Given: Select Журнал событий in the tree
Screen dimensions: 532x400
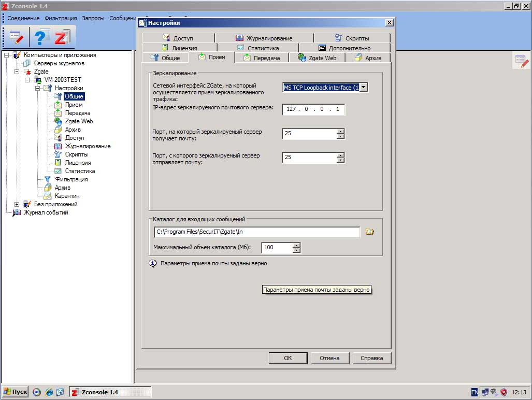Looking at the screenshot, I should coord(46,212).
